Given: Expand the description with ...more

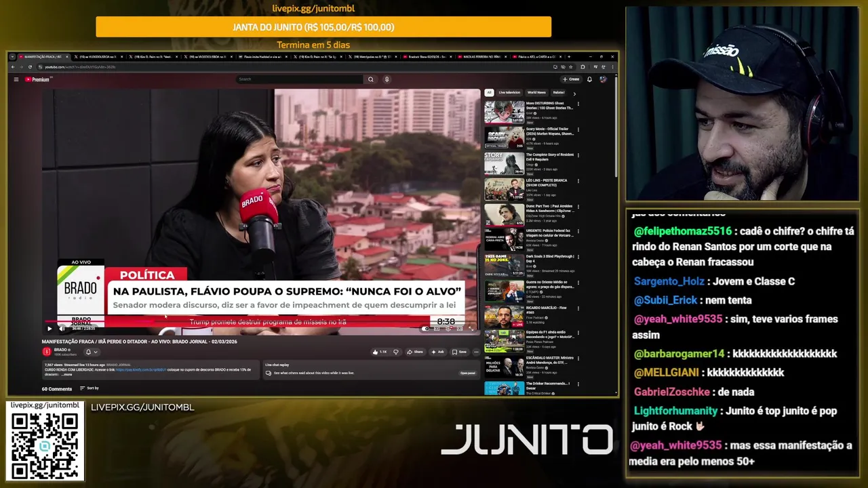Looking at the screenshot, I should [67, 374].
